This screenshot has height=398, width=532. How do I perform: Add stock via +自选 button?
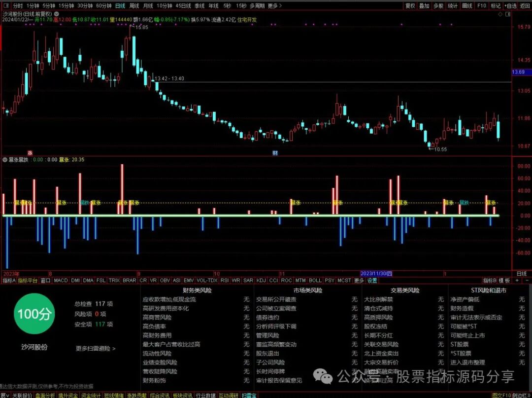pyautogui.click(x=510, y=6)
